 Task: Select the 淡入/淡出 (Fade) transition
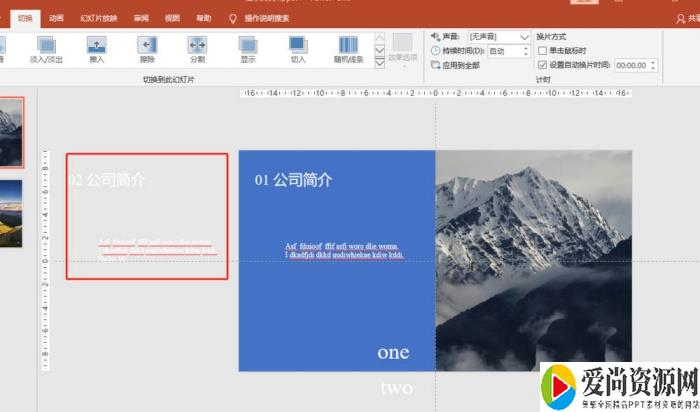click(46, 49)
